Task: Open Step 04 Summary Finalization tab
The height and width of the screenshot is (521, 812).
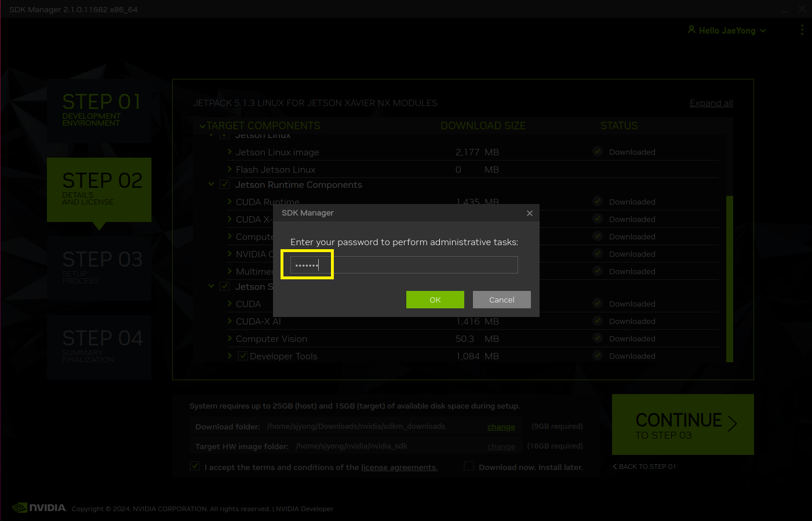Action: 99,347
